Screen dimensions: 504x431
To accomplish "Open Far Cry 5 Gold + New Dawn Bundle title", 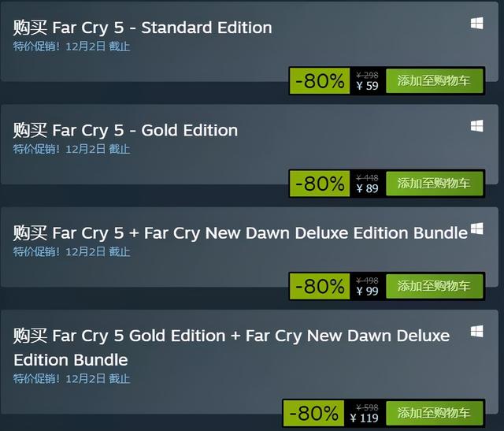I will tap(232, 347).
